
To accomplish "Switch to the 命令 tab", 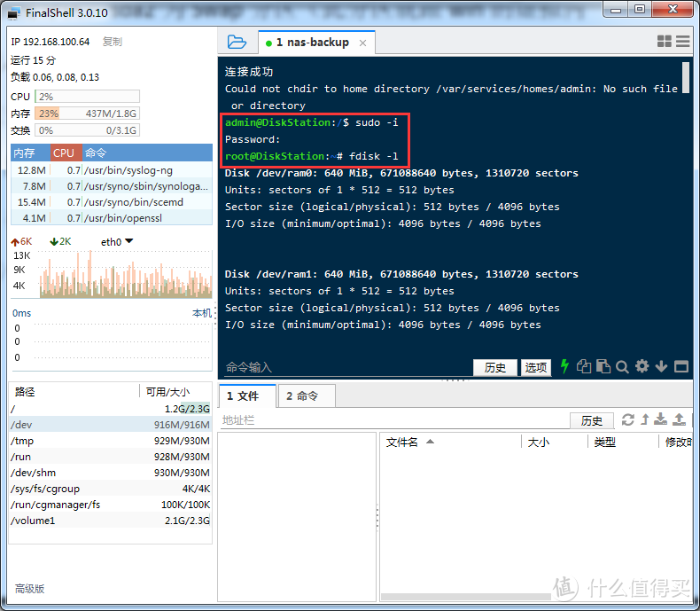I will click(x=307, y=396).
